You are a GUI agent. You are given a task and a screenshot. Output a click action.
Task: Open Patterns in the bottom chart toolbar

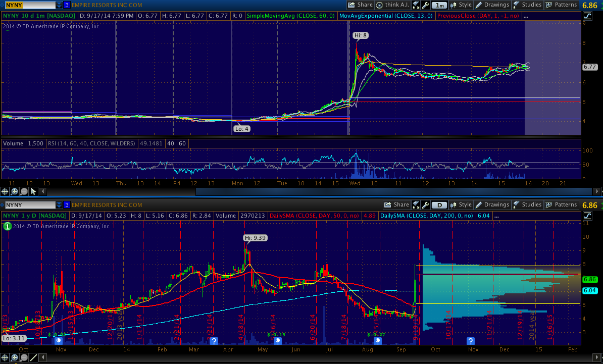[x=561, y=205]
